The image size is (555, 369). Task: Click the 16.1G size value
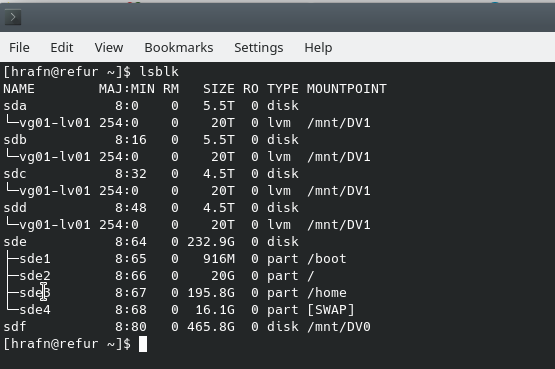coord(215,310)
